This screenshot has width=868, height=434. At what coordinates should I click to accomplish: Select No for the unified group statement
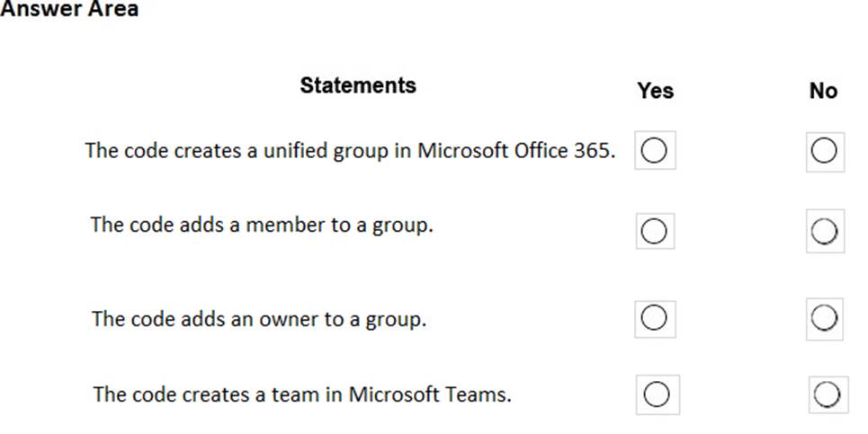point(823,151)
